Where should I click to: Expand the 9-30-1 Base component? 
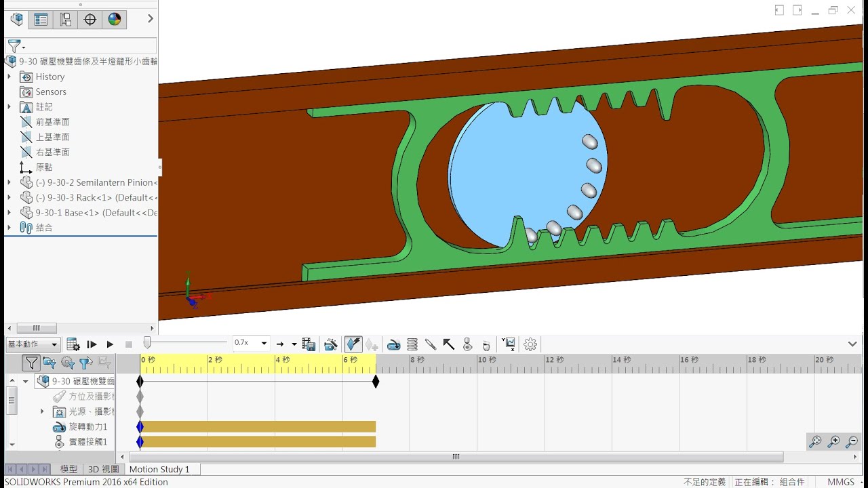[x=9, y=212]
